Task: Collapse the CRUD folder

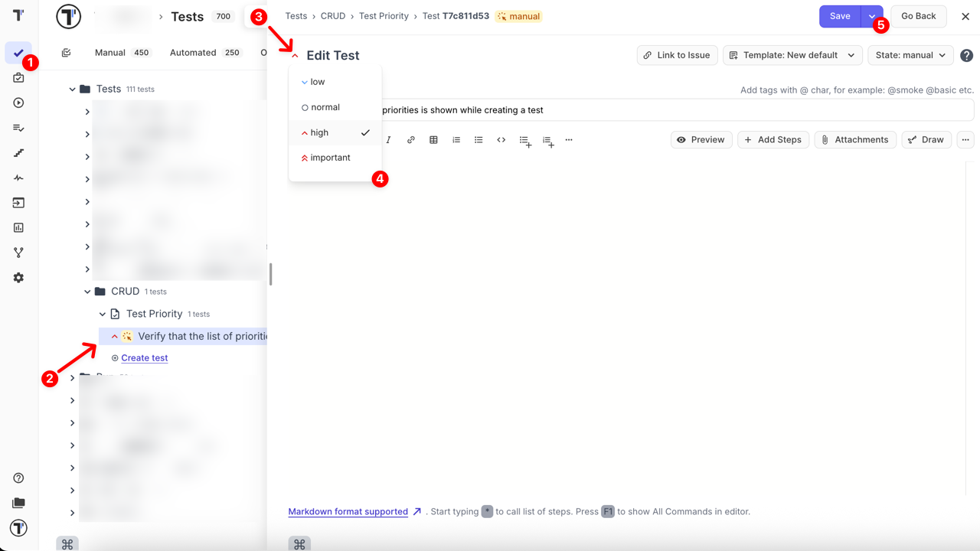Action: [87, 292]
